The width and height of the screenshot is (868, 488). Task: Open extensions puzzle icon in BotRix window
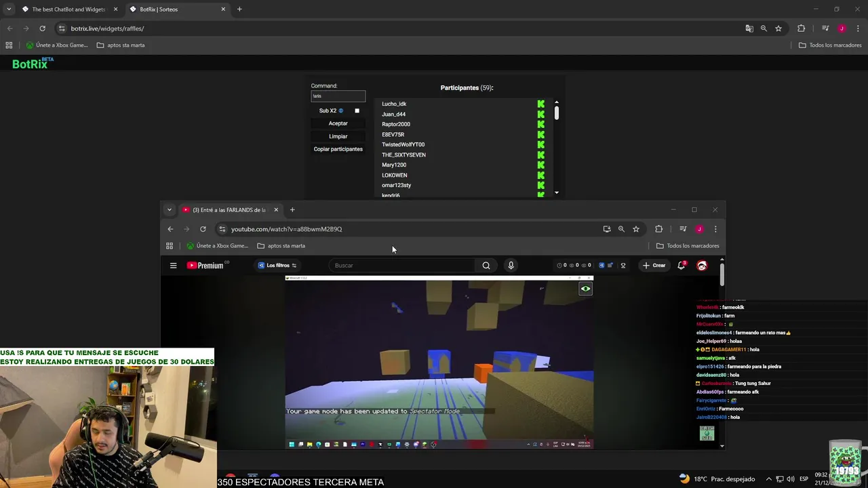click(x=801, y=28)
